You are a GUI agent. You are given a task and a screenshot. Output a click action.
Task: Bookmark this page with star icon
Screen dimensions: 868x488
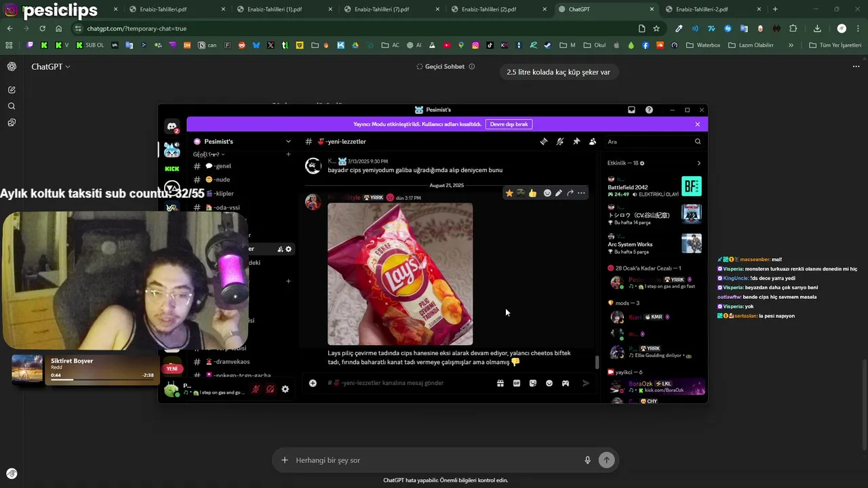coord(656,28)
